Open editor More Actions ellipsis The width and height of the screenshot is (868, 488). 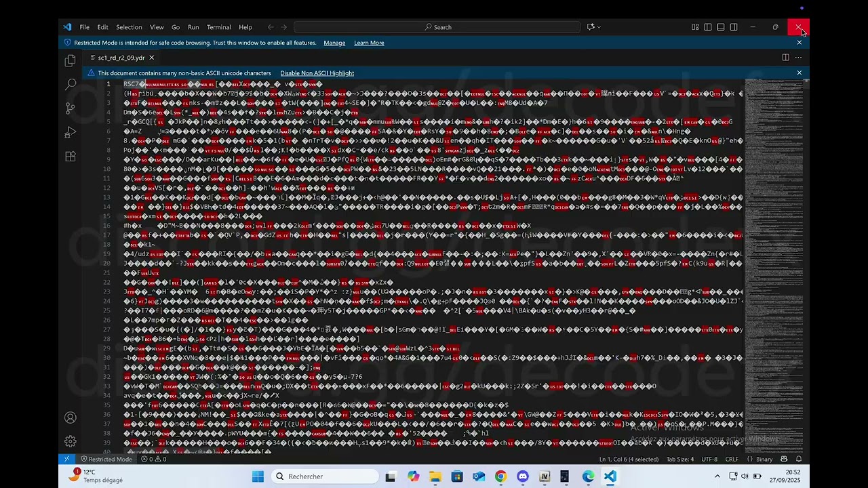(798, 58)
